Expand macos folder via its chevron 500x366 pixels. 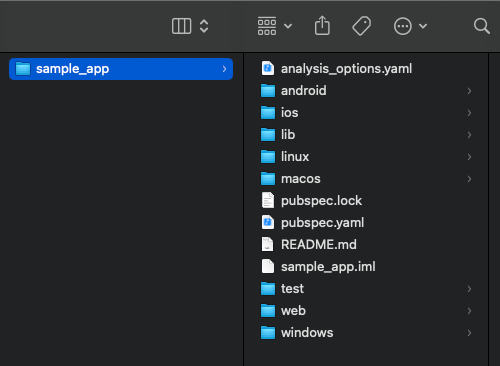(x=469, y=179)
